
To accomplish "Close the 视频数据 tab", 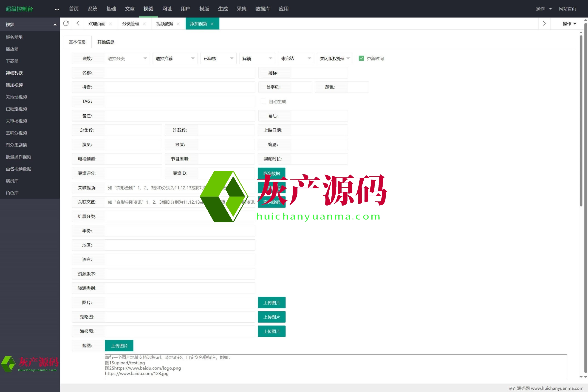I will [x=178, y=24].
